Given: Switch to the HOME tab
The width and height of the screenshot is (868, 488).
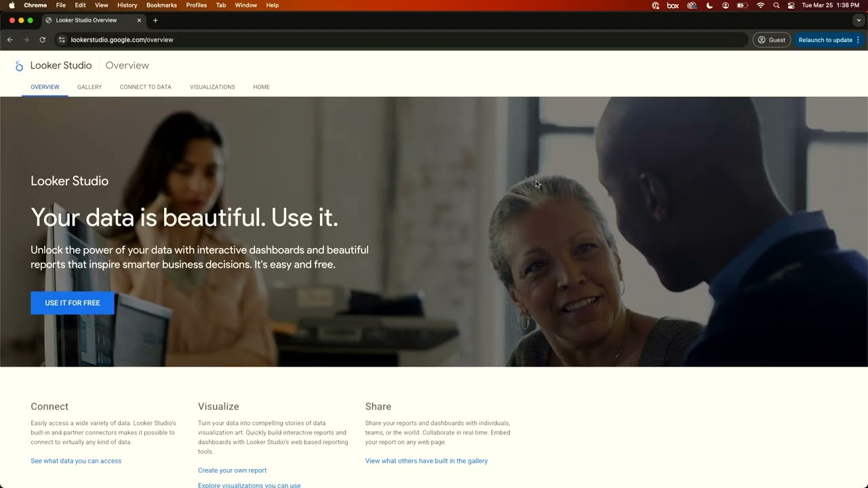Looking at the screenshot, I should [262, 87].
